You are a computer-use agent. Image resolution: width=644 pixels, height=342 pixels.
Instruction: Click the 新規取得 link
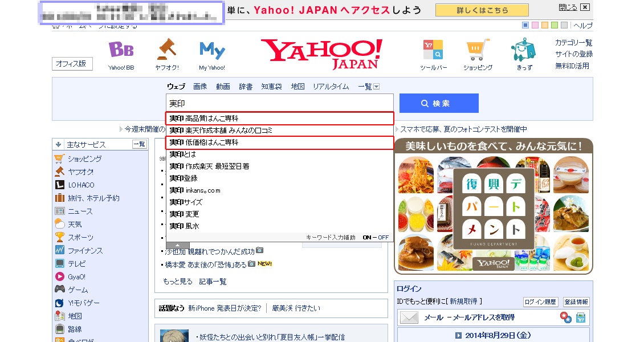coord(463,302)
